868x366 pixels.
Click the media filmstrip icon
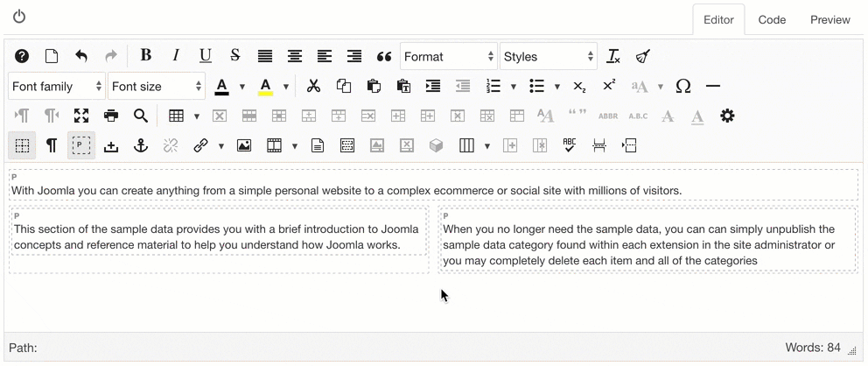tap(274, 145)
